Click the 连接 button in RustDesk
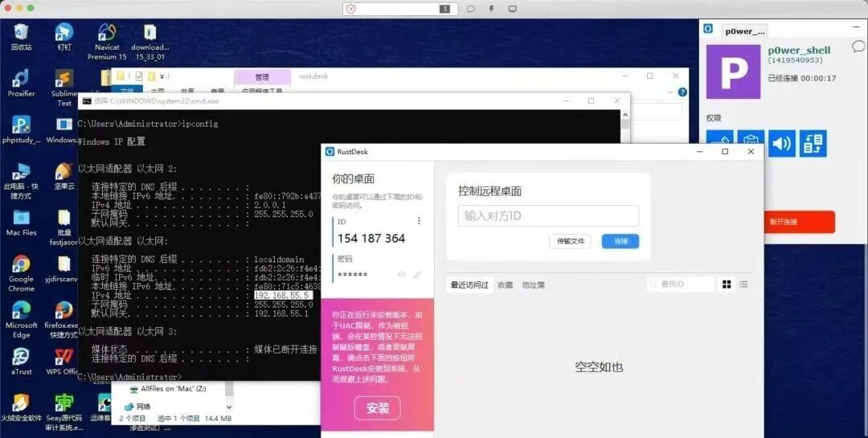 click(620, 241)
